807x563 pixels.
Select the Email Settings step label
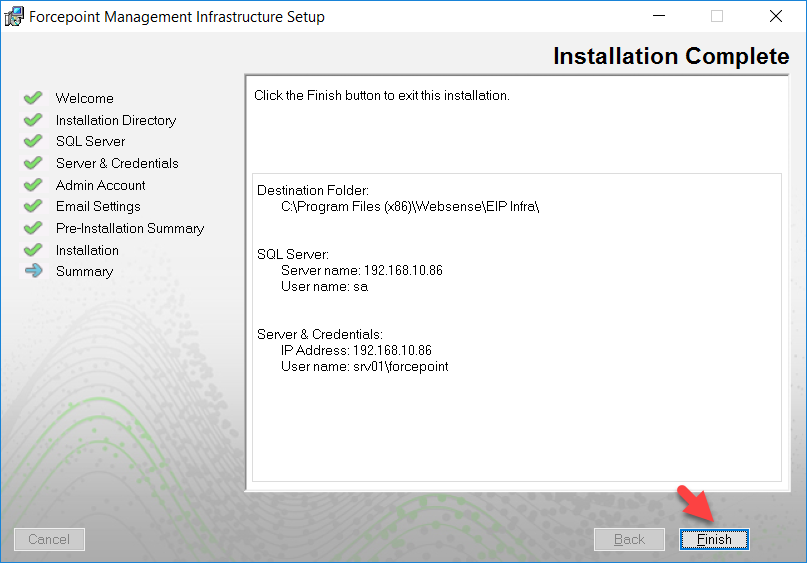pyautogui.click(x=98, y=207)
